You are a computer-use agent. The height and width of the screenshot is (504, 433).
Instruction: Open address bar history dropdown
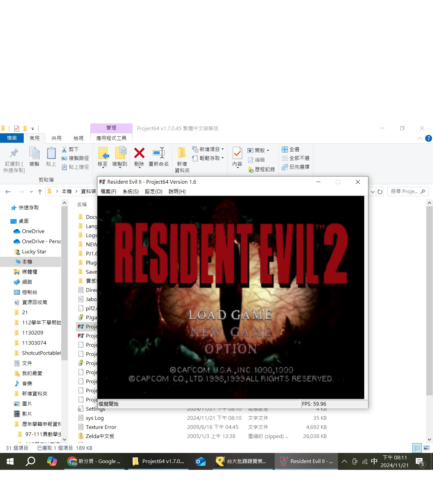coord(372,191)
